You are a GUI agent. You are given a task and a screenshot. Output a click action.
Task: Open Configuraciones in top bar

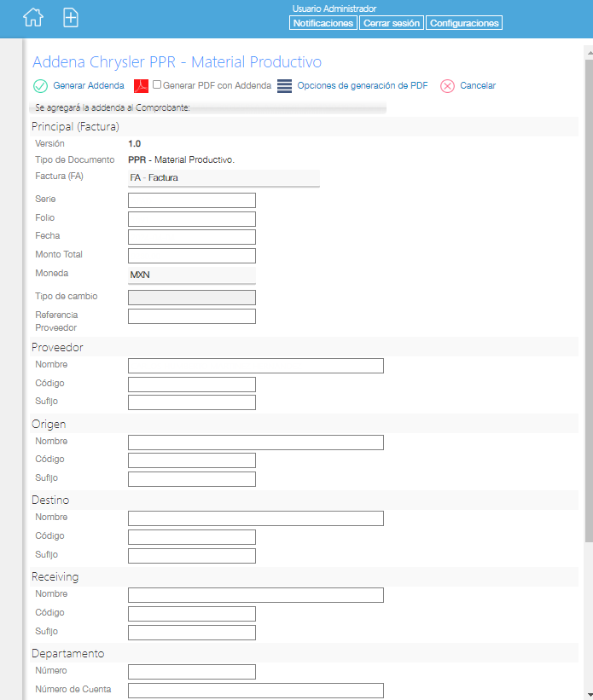point(464,23)
